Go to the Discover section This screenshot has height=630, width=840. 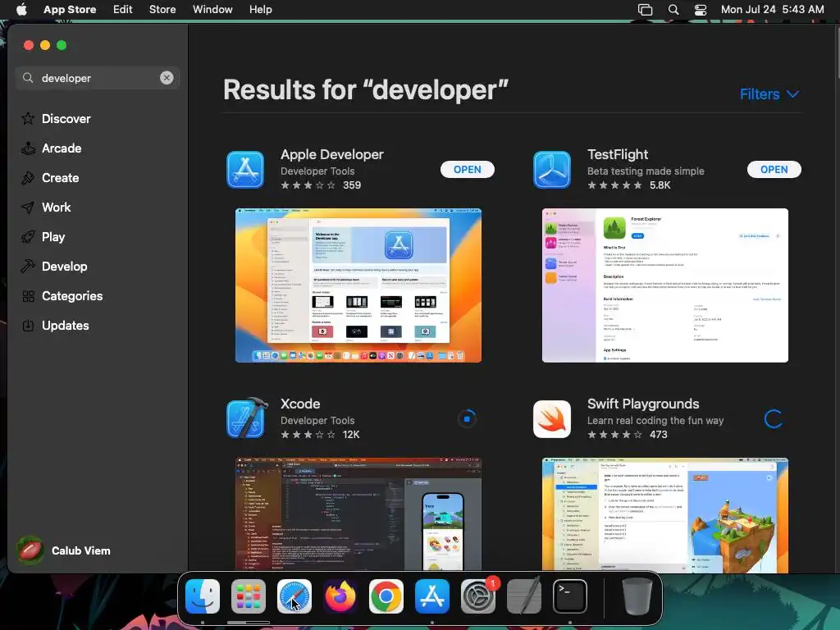pyautogui.click(x=66, y=119)
